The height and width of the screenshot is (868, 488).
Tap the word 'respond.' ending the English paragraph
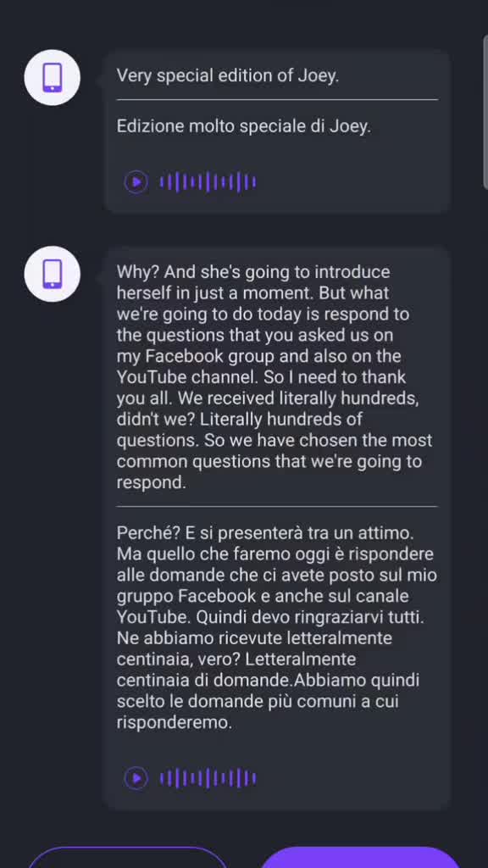click(x=151, y=482)
